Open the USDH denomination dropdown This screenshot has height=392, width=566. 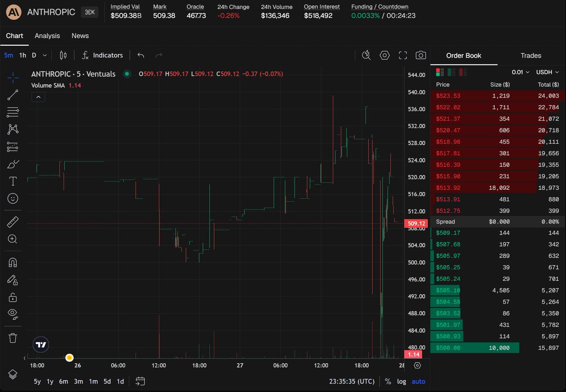tap(548, 72)
